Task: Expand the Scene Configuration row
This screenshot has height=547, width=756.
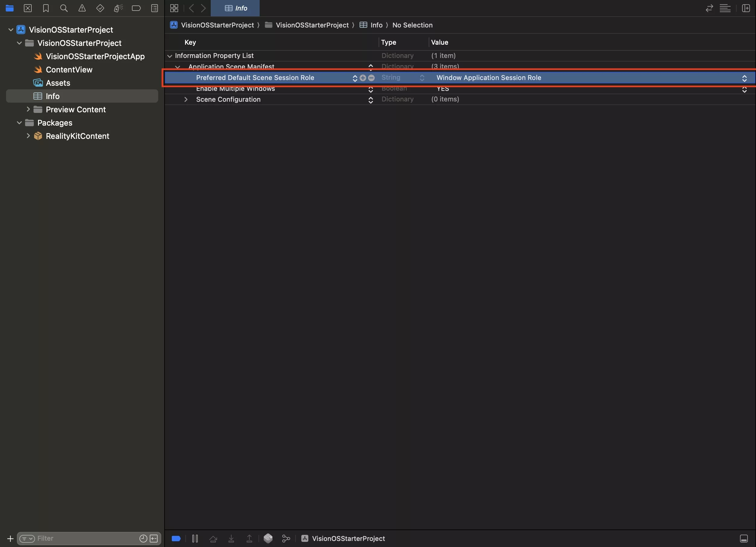Action: pos(186,99)
